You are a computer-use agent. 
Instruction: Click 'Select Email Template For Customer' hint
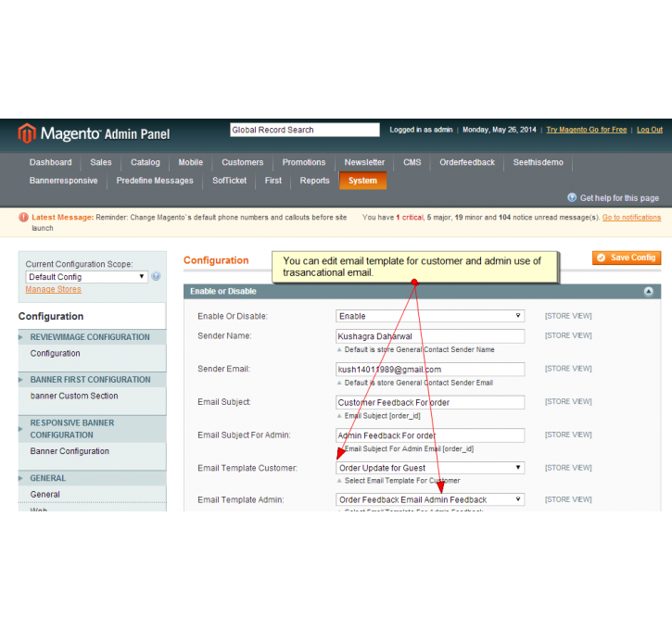(402, 481)
